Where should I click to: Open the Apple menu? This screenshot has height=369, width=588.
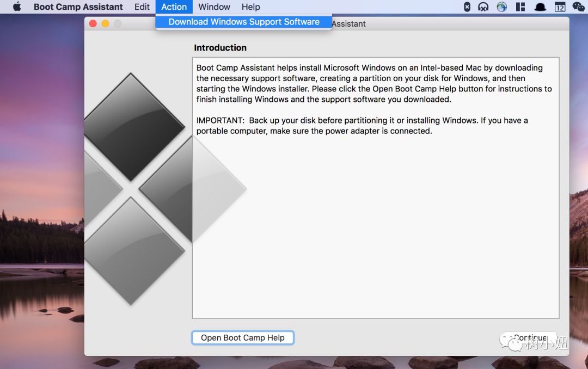tap(17, 7)
